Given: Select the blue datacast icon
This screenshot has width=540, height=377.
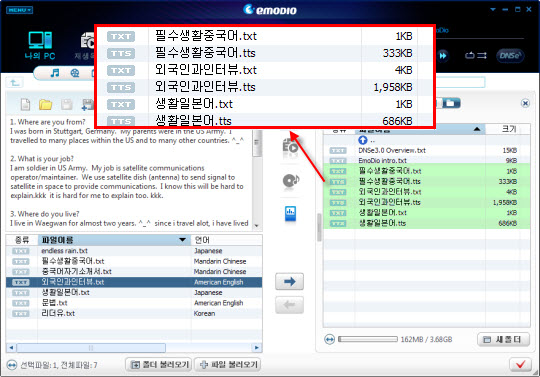Looking at the screenshot, I should tap(290, 213).
